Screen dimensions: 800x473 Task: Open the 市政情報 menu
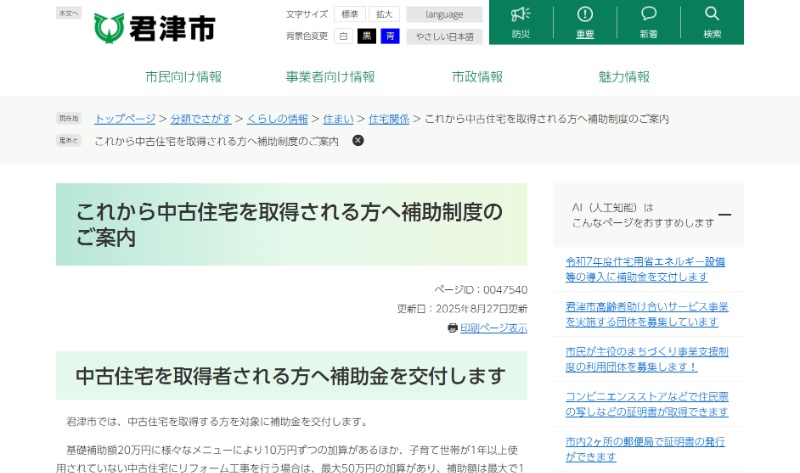[477, 77]
